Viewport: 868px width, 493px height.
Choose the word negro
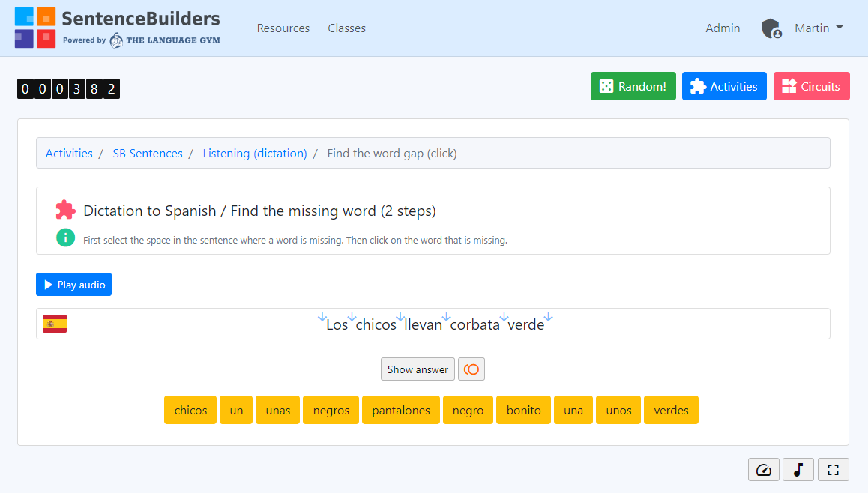click(x=468, y=410)
